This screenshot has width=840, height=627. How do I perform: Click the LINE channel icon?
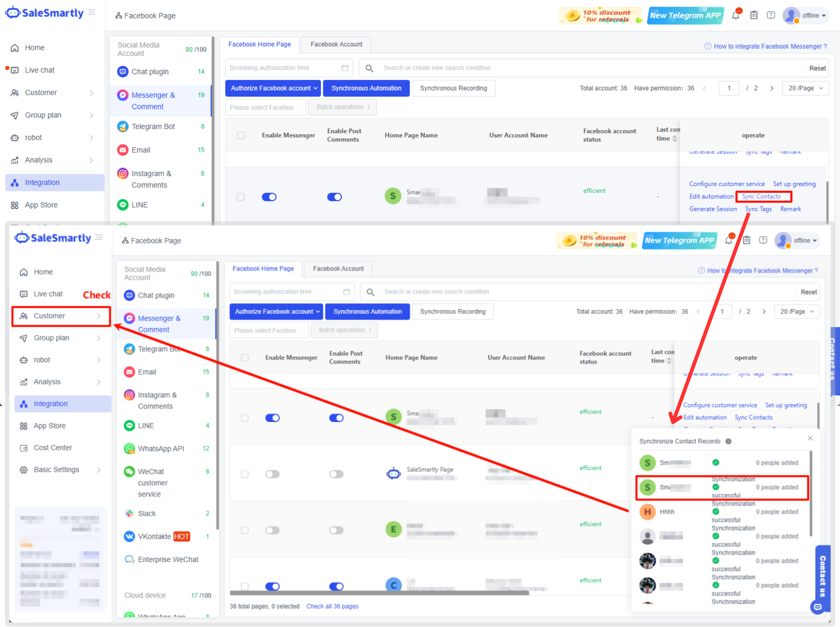pos(129,426)
